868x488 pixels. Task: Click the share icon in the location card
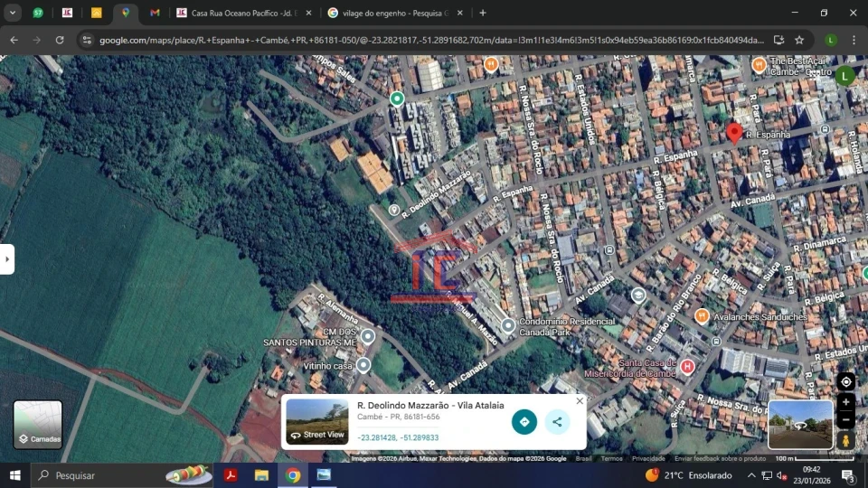(557, 421)
